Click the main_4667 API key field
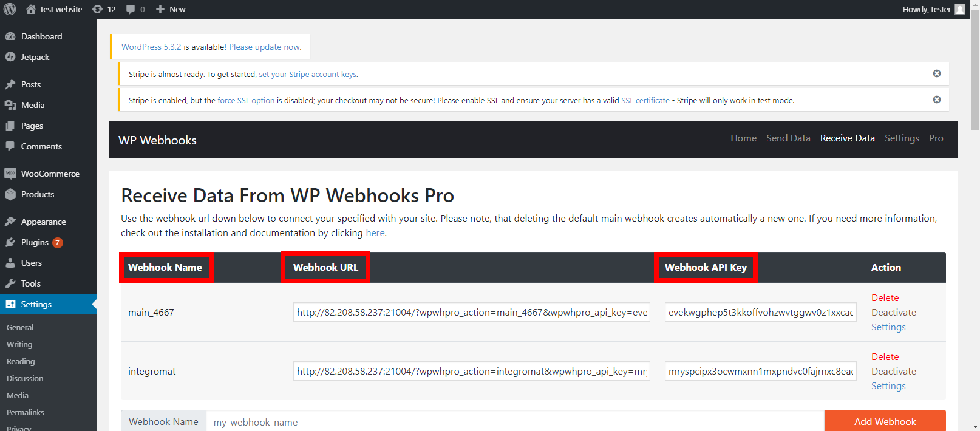This screenshot has height=431, width=980. click(x=761, y=312)
